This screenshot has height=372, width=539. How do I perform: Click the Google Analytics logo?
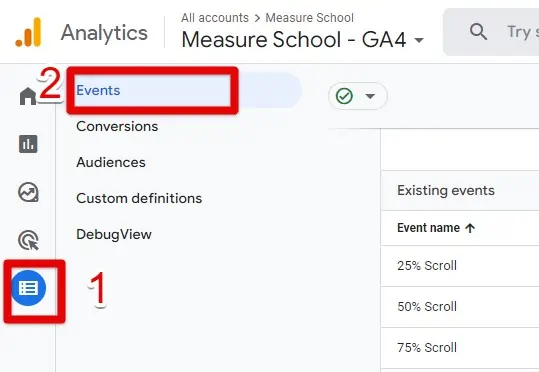[28, 32]
